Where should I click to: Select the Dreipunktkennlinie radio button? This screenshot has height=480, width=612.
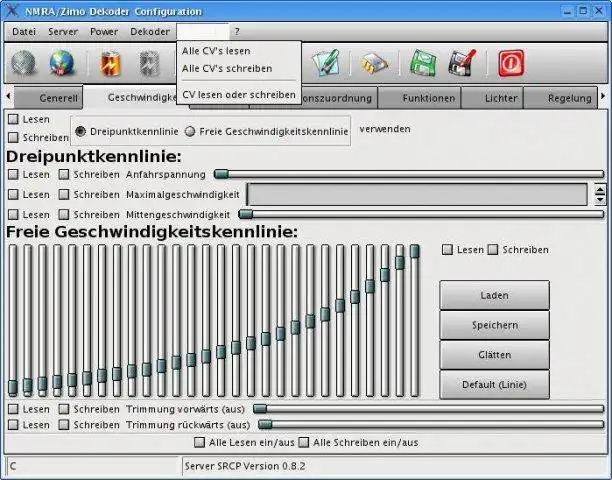tap(80, 132)
